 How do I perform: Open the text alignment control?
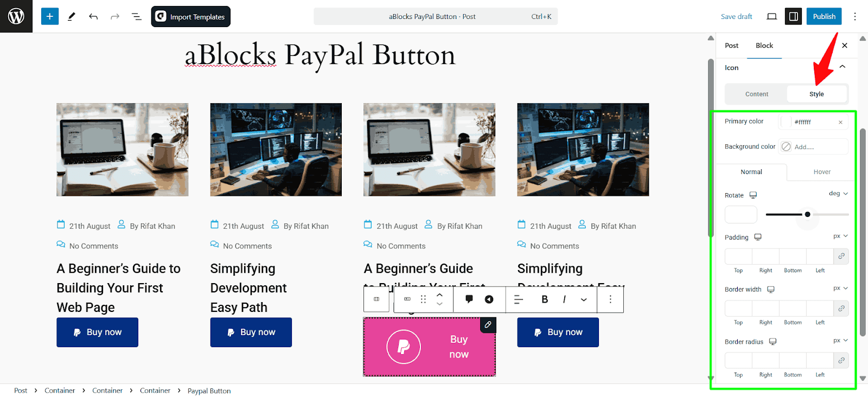519,299
